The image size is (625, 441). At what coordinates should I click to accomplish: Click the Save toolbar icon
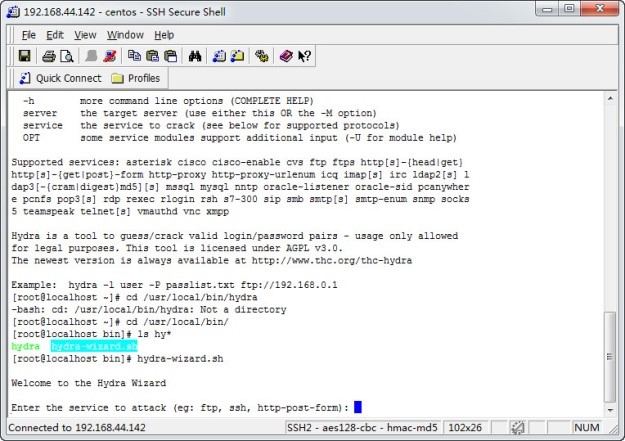coord(24,56)
